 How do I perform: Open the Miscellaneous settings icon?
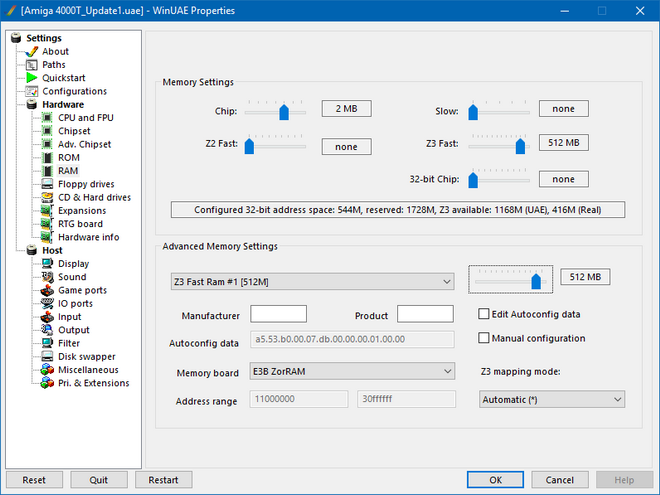click(x=47, y=370)
